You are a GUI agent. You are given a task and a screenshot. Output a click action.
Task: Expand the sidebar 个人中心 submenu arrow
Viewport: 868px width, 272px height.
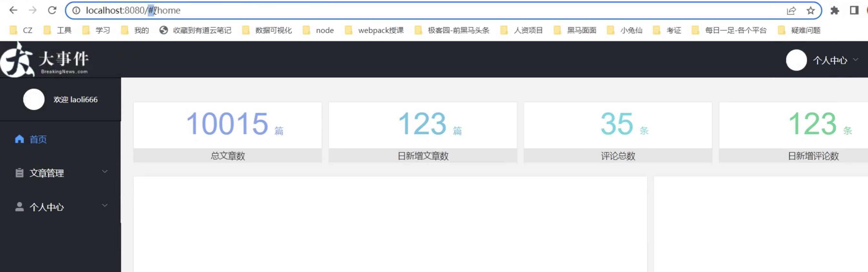(x=105, y=205)
